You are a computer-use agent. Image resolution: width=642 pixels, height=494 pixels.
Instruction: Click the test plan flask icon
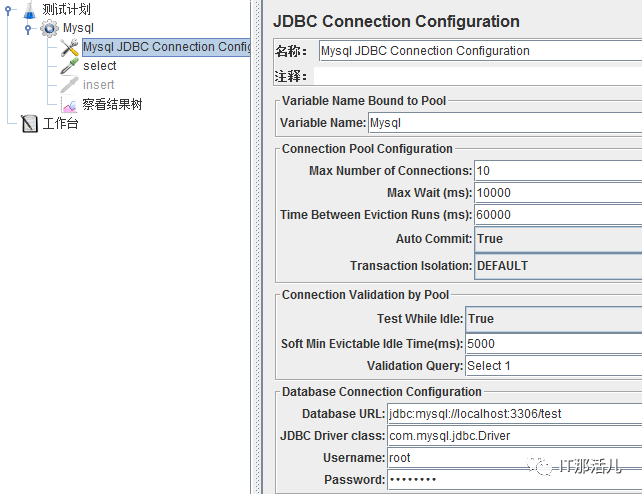[x=29, y=10]
